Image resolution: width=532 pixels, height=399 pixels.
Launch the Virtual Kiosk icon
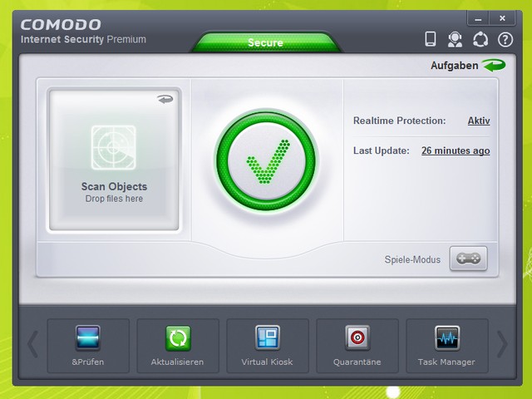(268, 337)
